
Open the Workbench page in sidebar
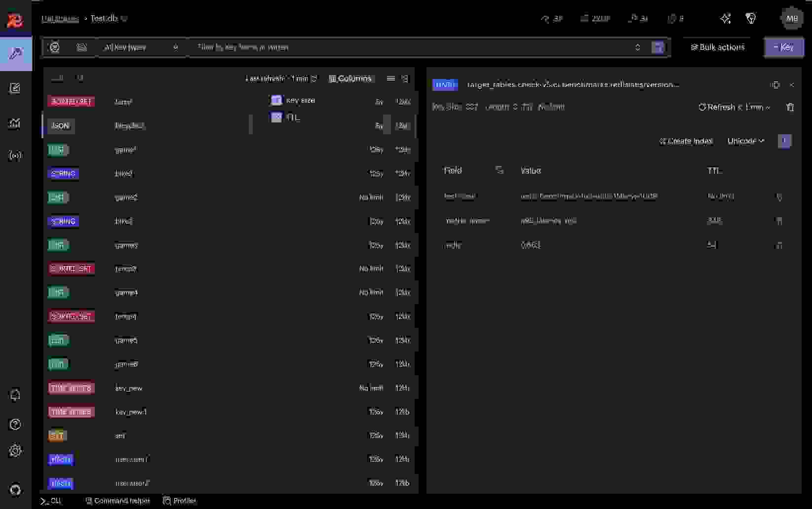(15, 88)
